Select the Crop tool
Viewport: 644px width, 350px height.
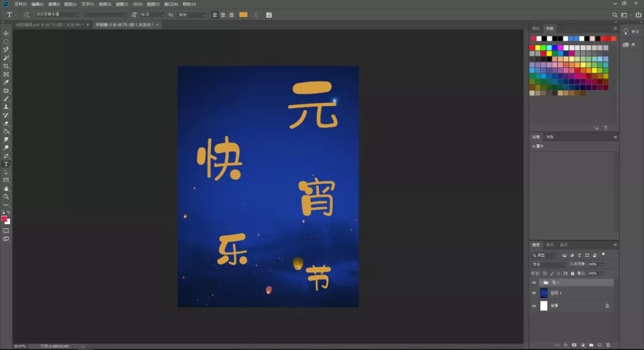[x=7, y=66]
